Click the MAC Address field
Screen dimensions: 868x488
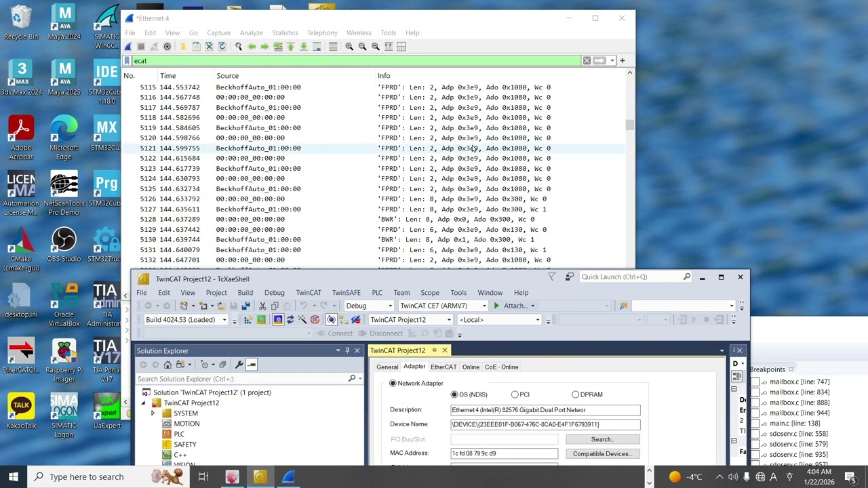[x=505, y=453]
